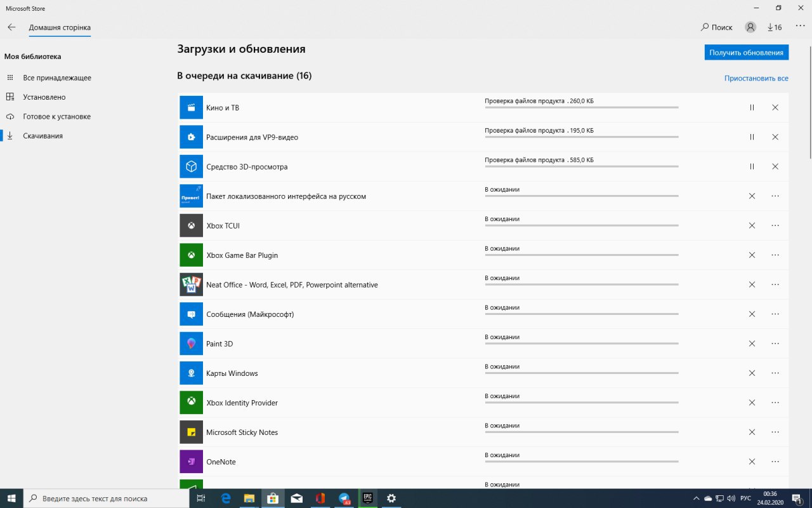
Task: Click the Xbox Game Bar Plugin icon
Action: pyautogui.click(x=191, y=255)
